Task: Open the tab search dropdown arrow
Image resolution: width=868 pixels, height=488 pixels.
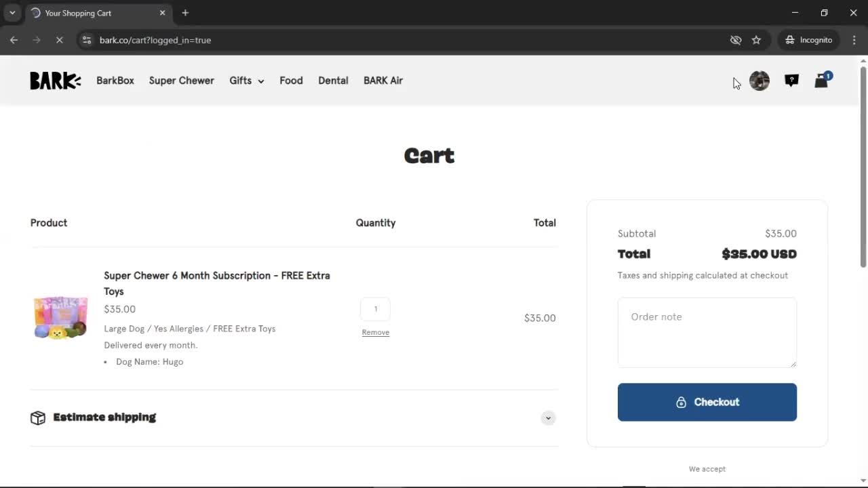Action: click(x=12, y=13)
